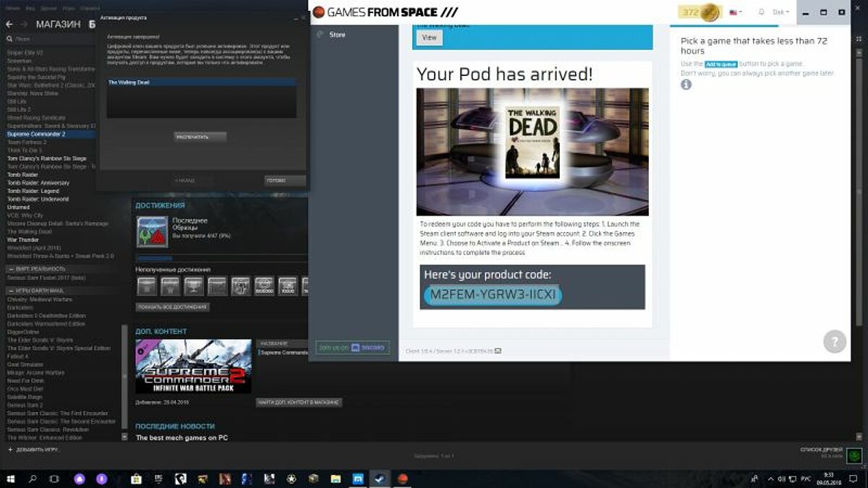Click the Join us on Discord button

pyautogui.click(x=352, y=348)
